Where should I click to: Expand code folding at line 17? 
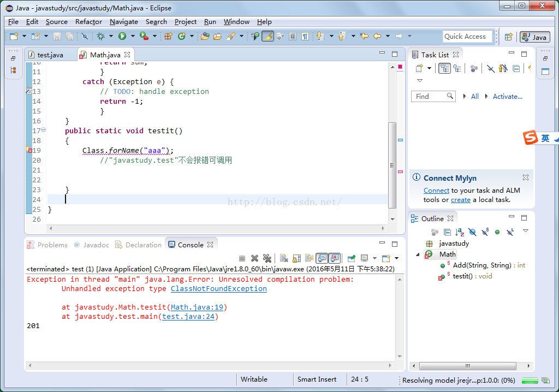(44, 130)
